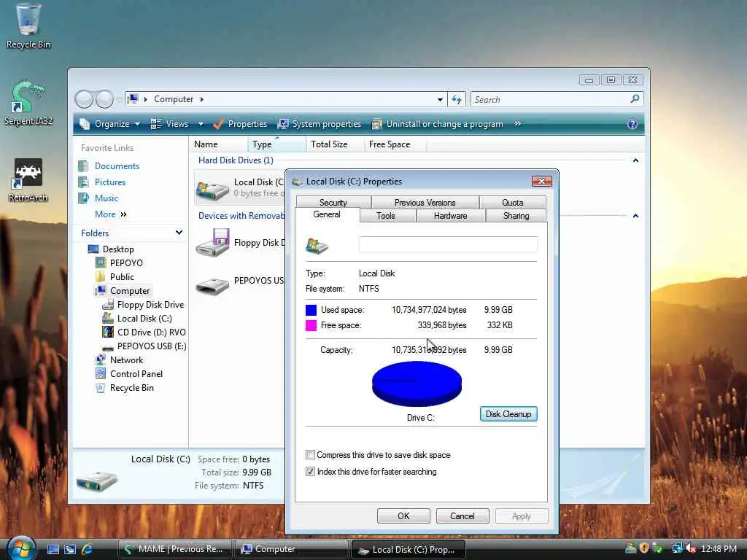Viewport: 747px width, 560px height.
Task: Collapse Hard Disk Drives group
Action: pyautogui.click(x=635, y=160)
